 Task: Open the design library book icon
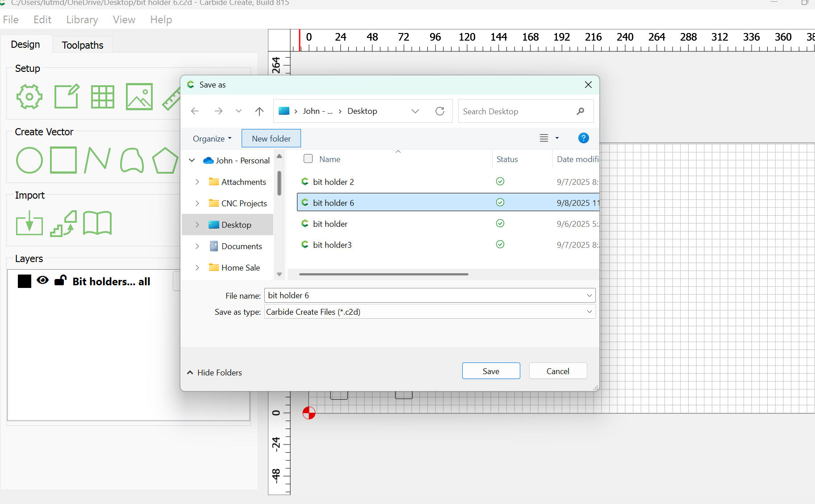point(97,223)
